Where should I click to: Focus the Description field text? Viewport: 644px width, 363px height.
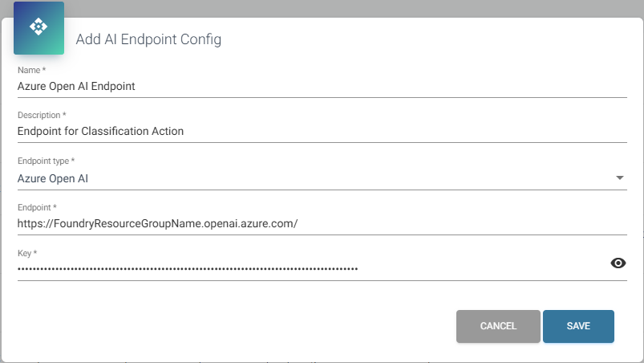[322, 131]
